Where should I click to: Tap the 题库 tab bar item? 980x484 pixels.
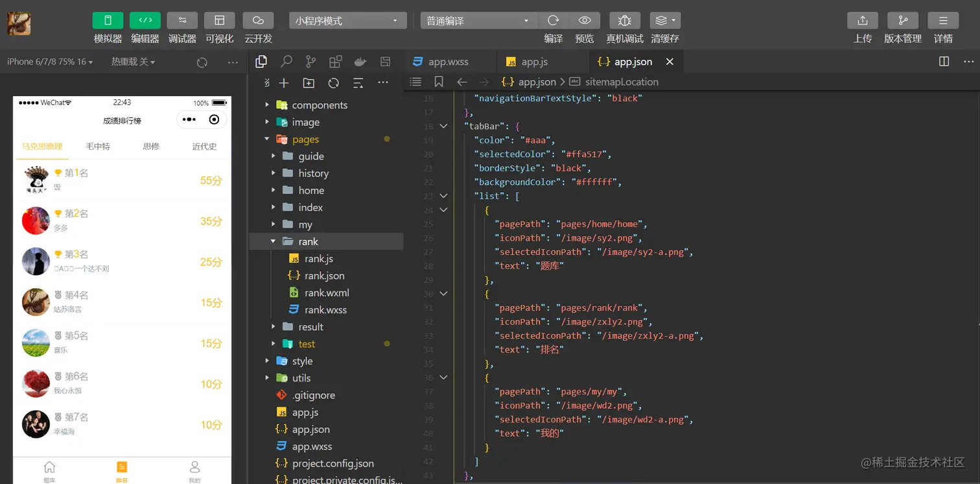tap(49, 472)
